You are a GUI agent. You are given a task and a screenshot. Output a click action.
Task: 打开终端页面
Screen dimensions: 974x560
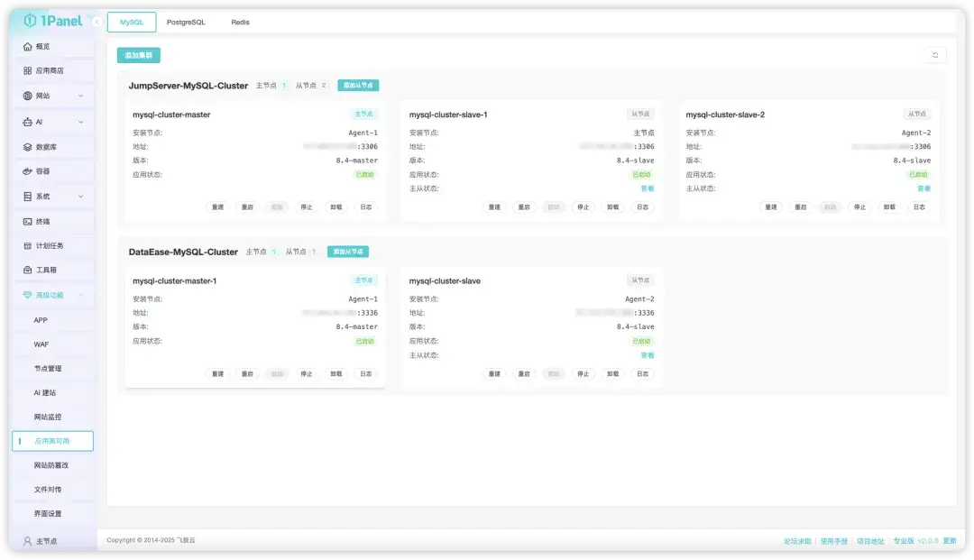coord(41,221)
